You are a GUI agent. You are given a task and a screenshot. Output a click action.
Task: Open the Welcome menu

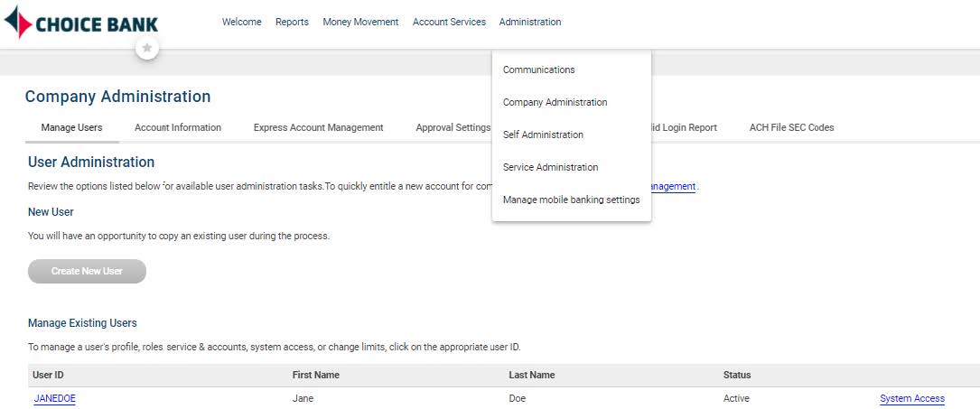pos(241,22)
